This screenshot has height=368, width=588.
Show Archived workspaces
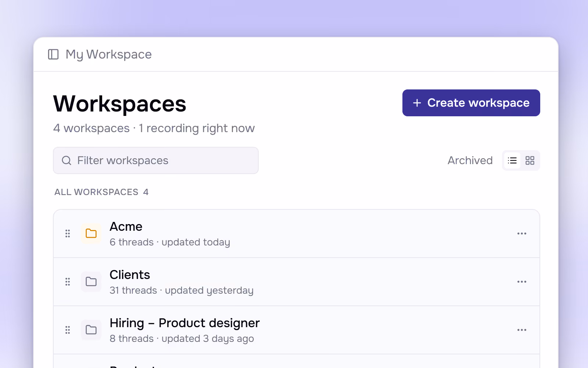coord(470,160)
